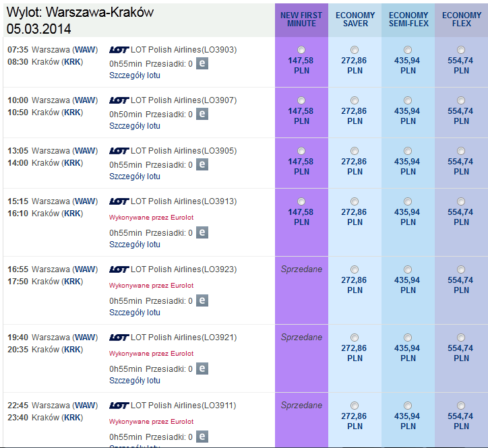Select Economy Saver fare for 22:45 flight
488x448 pixels.
355,406
